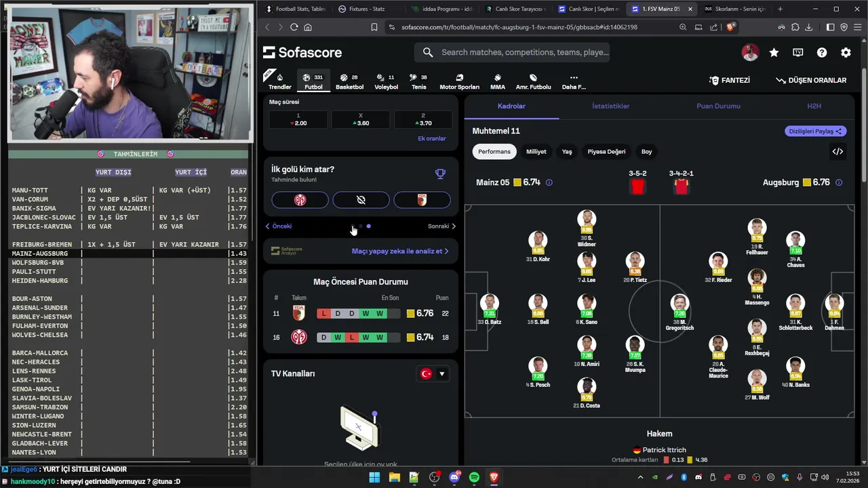
Task: Click the search magnifier icon
Action: 428,52
